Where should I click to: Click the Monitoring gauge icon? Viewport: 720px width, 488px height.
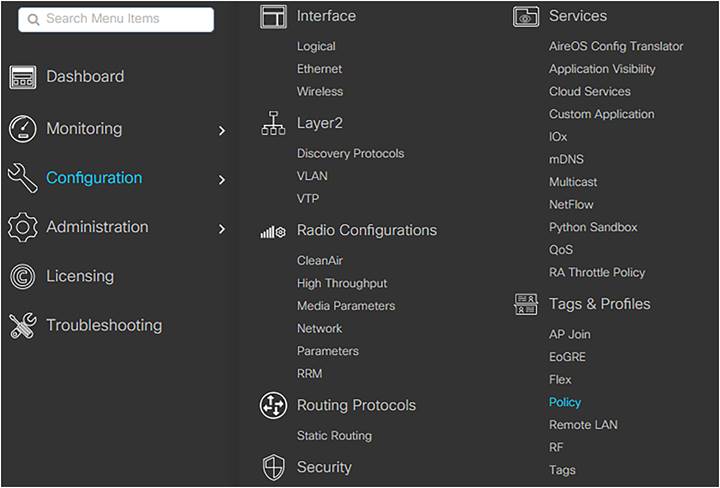(x=22, y=129)
